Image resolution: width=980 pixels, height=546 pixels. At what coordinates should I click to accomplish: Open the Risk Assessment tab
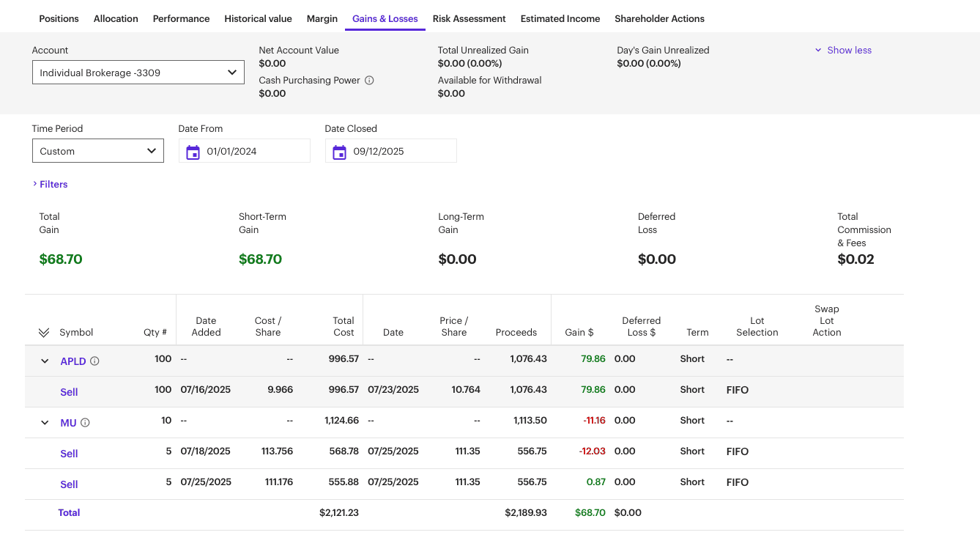[469, 19]
